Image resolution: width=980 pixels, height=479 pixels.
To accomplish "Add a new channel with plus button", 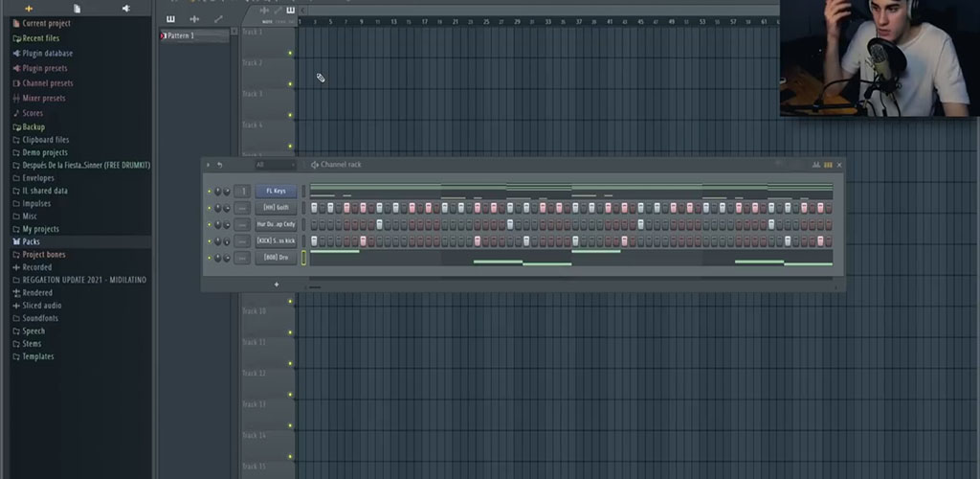I will pyautogui.click(x=277, y=285).
